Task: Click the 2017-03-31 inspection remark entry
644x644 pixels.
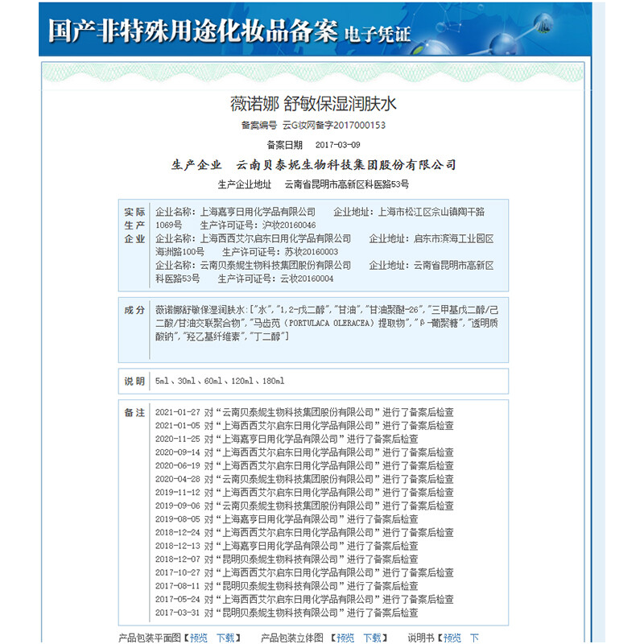Action: (286, 613)
